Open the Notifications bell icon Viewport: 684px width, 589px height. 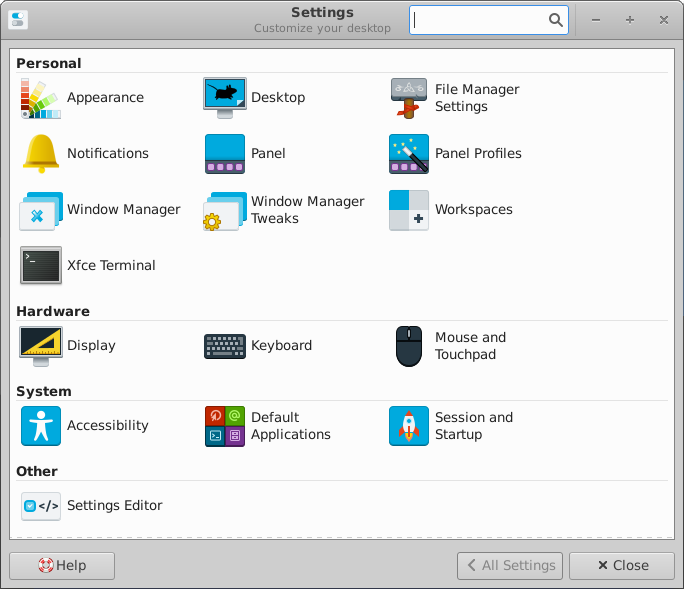[41, 154]
